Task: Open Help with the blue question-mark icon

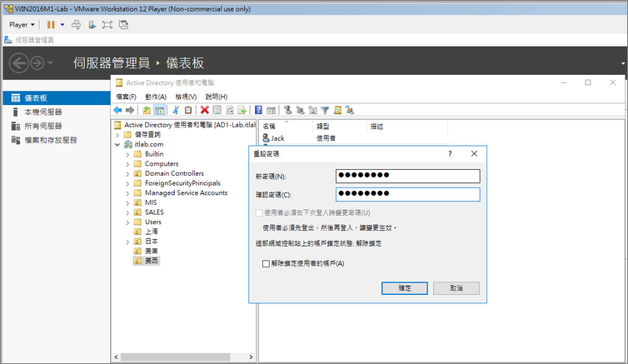Action: click(258, 110)
